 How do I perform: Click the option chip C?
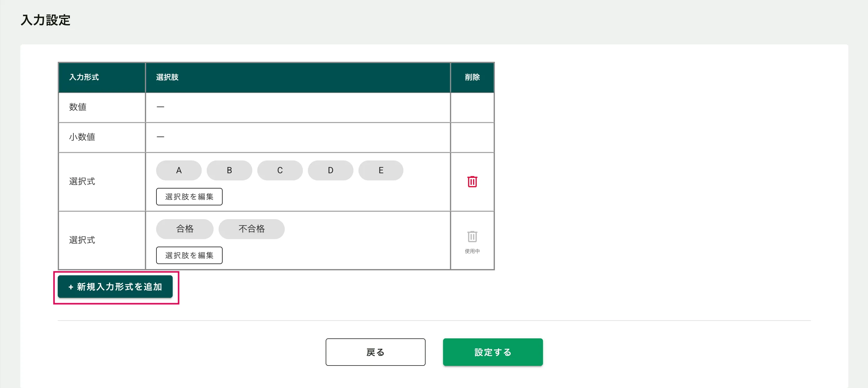280,170
